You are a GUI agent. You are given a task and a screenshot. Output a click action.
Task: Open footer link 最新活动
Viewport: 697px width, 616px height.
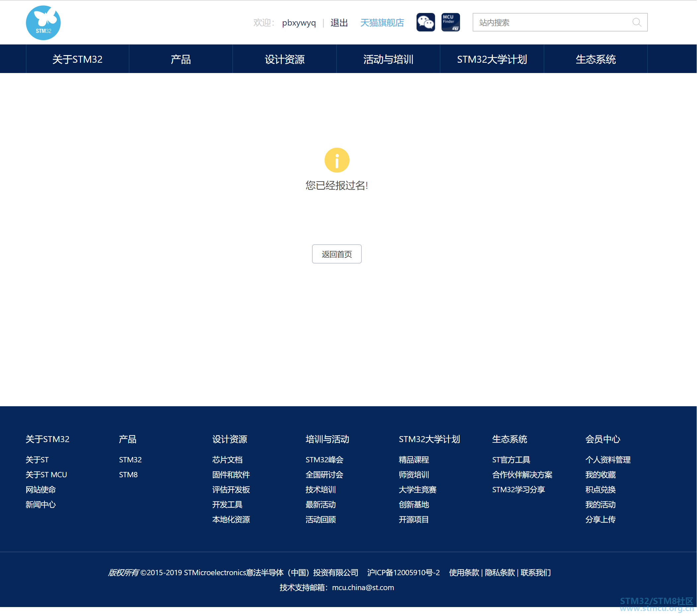click(321, 504)
